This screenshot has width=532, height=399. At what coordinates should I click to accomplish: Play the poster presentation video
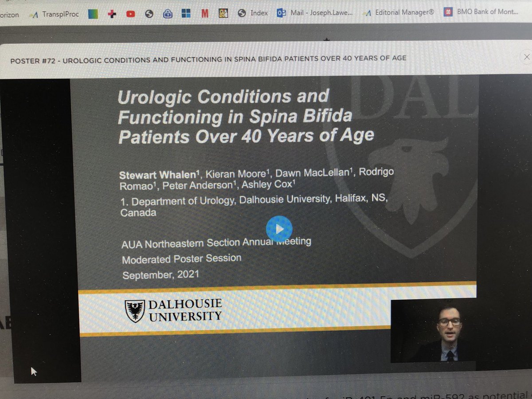pyautogui.click(x=279, y=229)
